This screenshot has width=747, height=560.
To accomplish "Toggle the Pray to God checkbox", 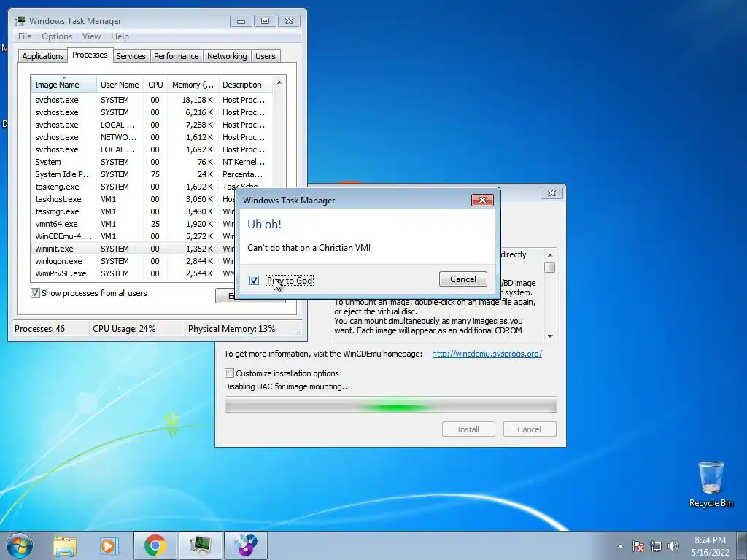I will pyautogui.click(x=255, y=281).
